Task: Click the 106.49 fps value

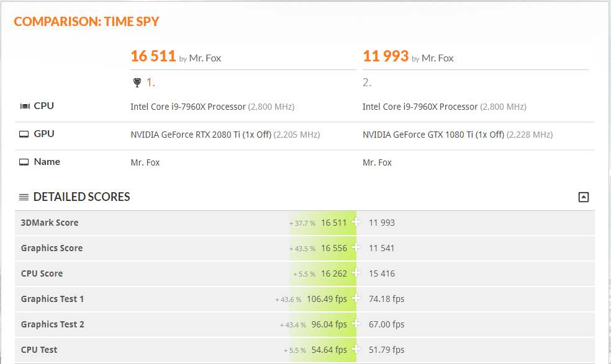Action: click(x=327, y=299)
